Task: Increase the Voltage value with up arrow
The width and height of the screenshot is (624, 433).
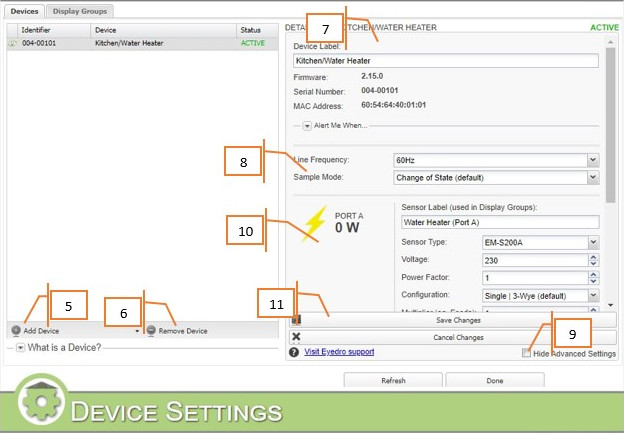Action: (x=593, y=257)
